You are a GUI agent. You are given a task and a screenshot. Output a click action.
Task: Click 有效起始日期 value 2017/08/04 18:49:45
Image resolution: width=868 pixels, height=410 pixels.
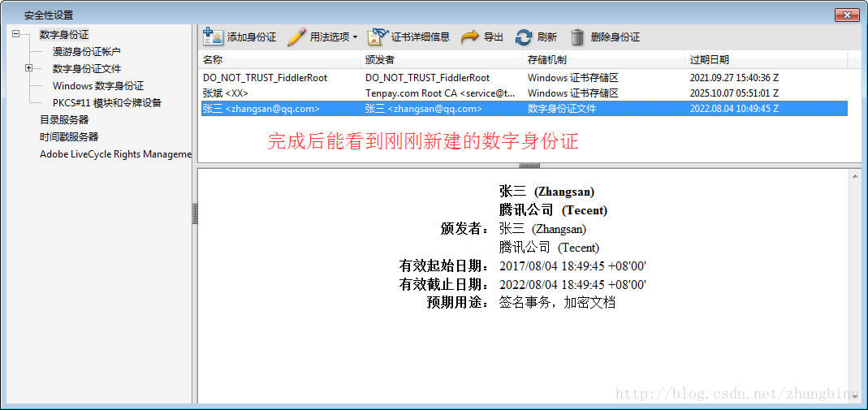(573, 266)
